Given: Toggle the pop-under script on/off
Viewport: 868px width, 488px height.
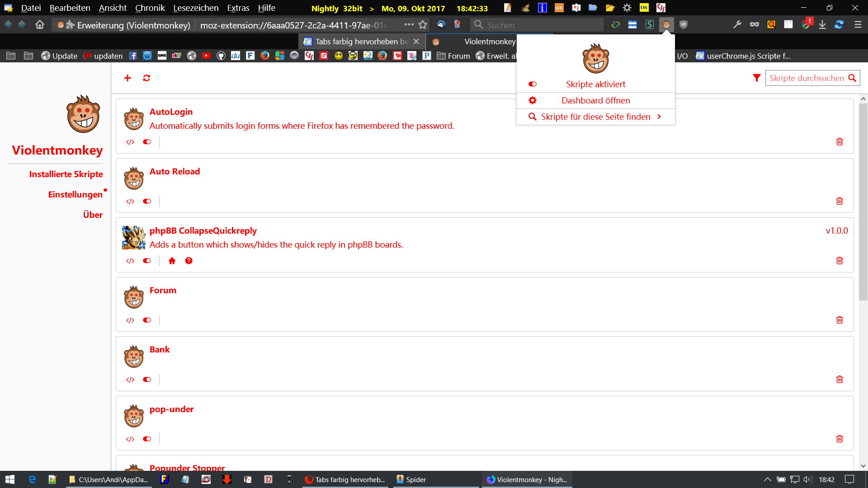Looking at the screenshot, I should click(147, 439).
